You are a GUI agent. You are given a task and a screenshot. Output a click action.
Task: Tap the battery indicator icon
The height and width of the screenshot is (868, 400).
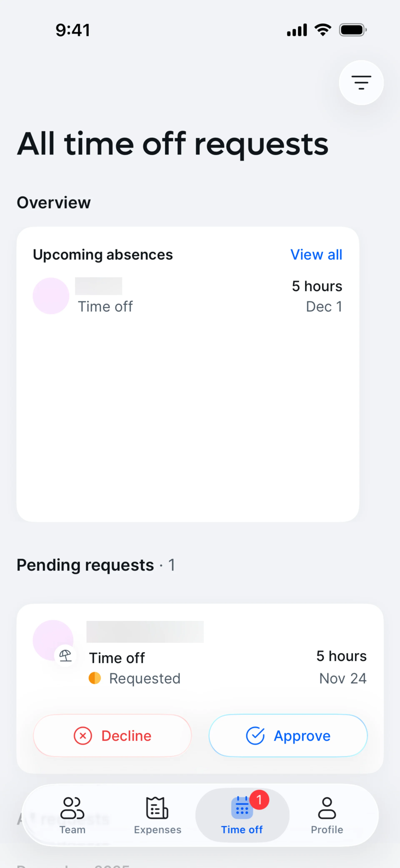point(352,30)
